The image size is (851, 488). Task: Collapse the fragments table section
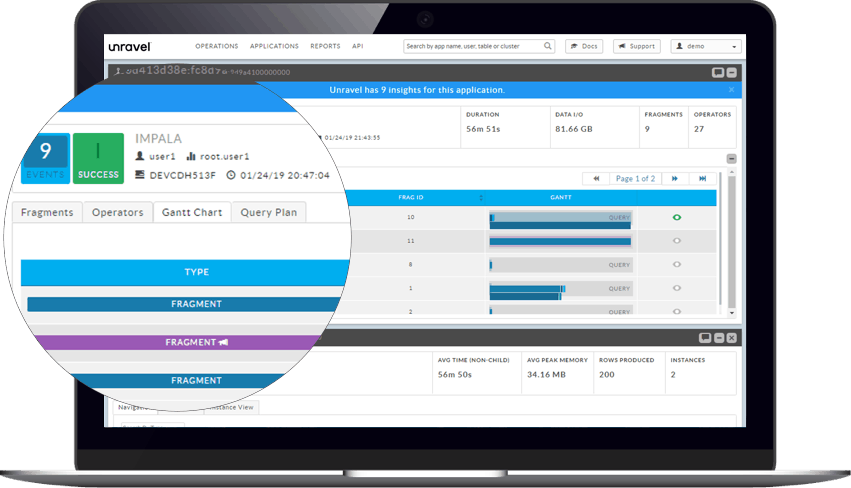[732, 159]
